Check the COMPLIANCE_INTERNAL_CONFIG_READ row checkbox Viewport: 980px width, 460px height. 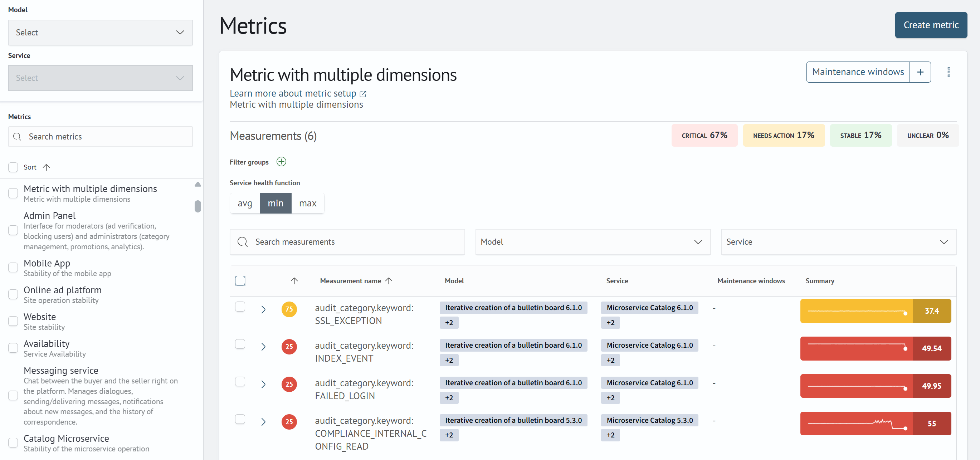click(x=240, y=419)
